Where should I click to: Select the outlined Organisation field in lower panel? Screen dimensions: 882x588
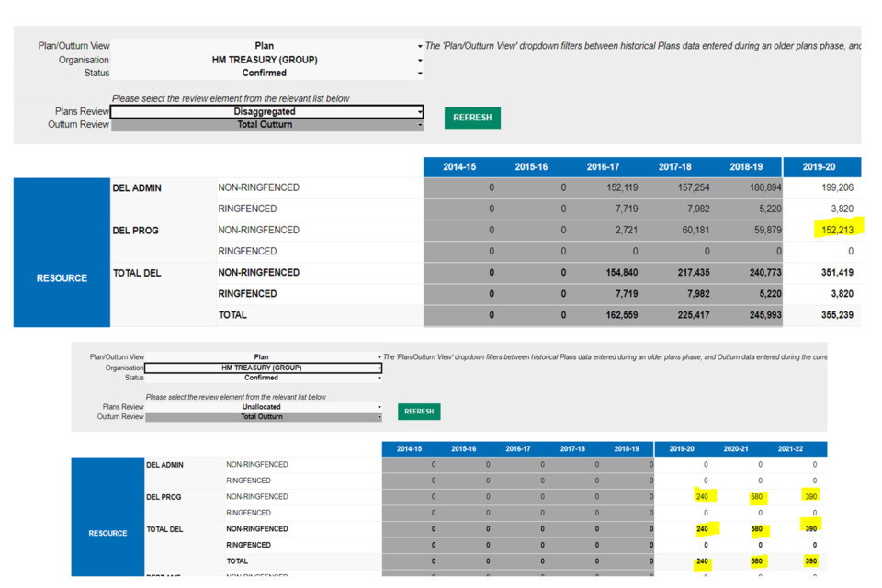pos(263,367)
